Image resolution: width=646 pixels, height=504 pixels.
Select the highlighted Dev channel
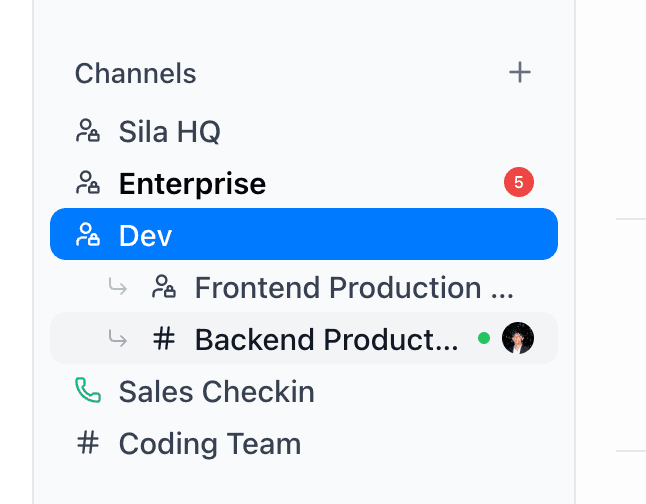(x=146, y=236)
